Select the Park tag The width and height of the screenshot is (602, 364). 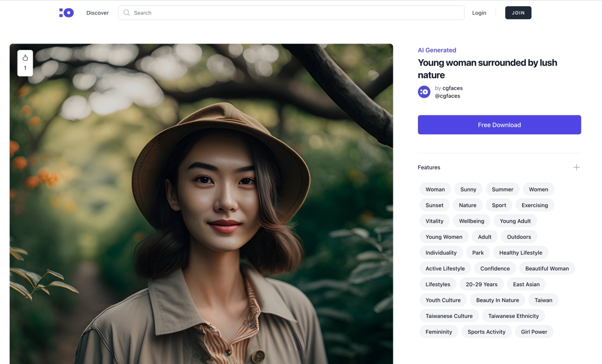[478, 253]
